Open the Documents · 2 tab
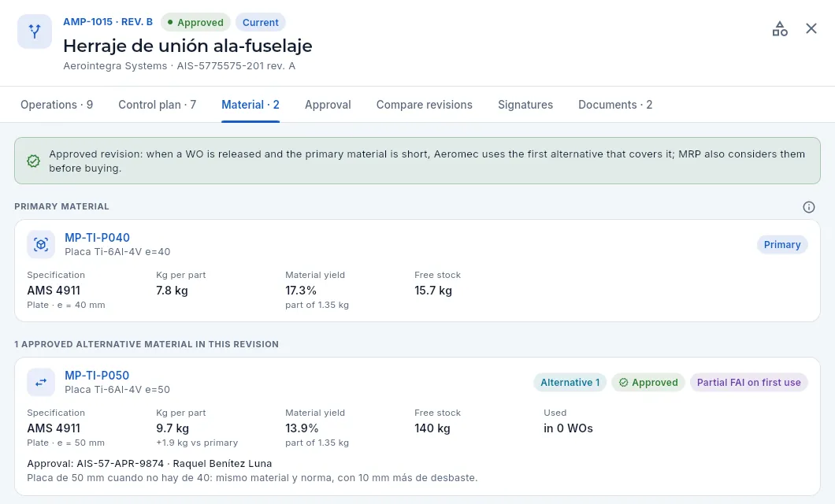The width and height of the screenshot is (835, 504). pos(615,105)
